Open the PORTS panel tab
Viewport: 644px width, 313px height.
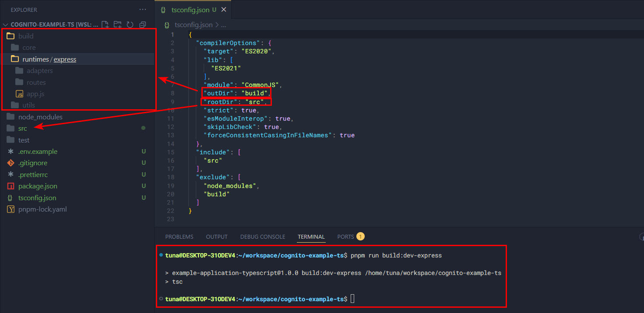point(345,236)
